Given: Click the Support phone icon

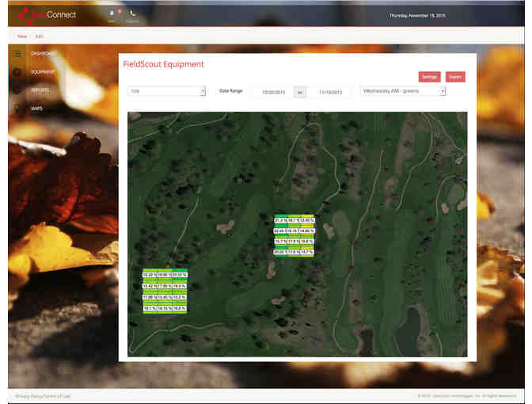Looking at the screenshot, I should (131, 13).
